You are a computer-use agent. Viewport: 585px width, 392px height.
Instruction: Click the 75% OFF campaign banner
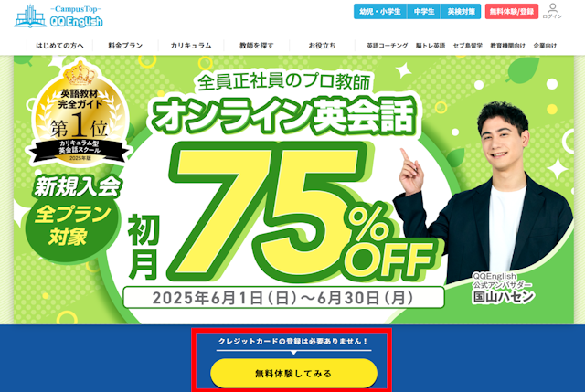(293, 190)
